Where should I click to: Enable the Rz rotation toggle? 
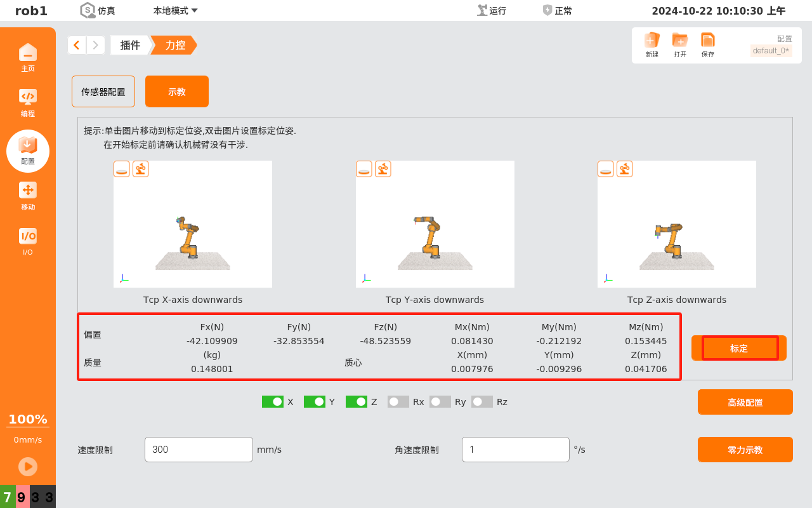click(x=482, y=402)
